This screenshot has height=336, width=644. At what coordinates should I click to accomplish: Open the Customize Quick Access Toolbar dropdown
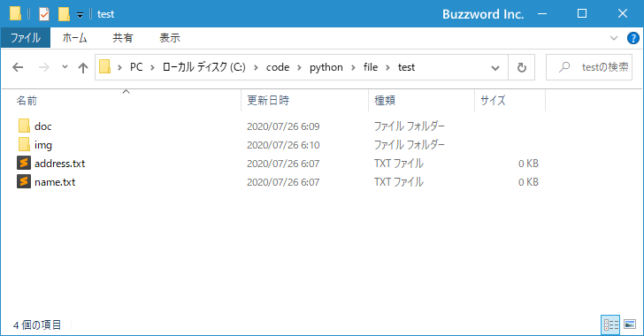[80, 15]
